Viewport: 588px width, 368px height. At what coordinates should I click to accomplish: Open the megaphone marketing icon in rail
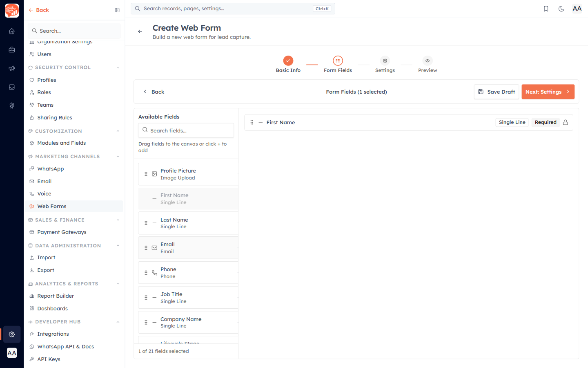coord(12,68)
